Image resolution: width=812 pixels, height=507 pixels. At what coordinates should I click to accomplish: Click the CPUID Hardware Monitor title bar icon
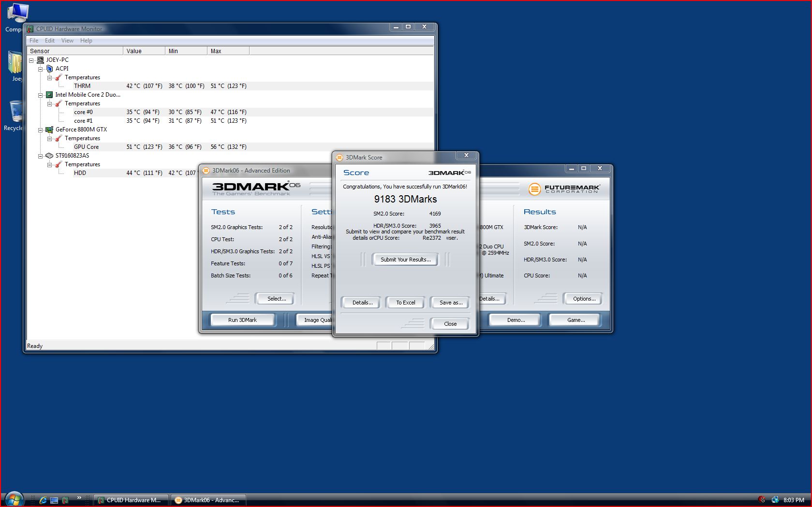click(30, 29)
